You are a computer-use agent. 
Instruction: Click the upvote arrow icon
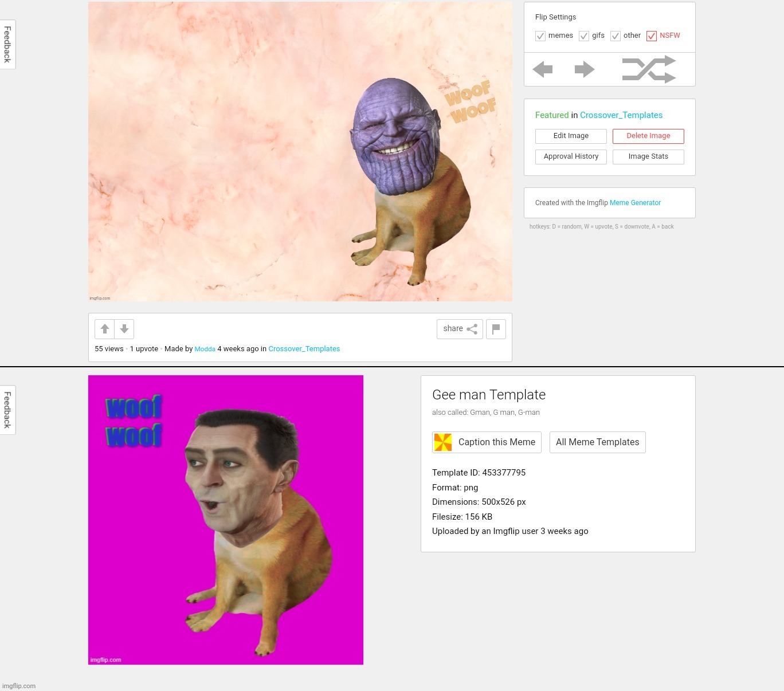[104, 329]
